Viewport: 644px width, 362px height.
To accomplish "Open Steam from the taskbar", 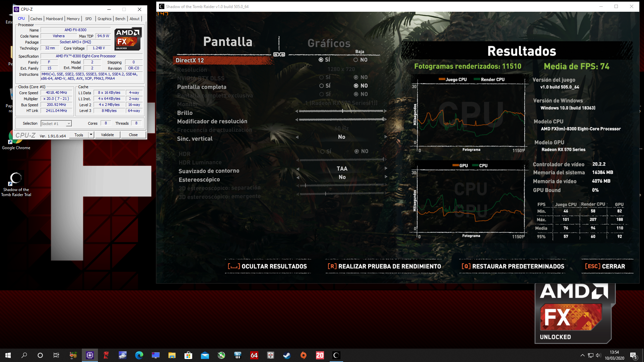I will pyautogui.click(x=287, y=355).
